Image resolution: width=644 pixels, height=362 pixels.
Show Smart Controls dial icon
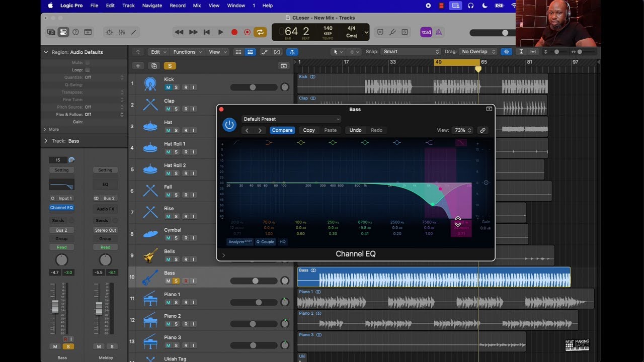tap(109, 32)
